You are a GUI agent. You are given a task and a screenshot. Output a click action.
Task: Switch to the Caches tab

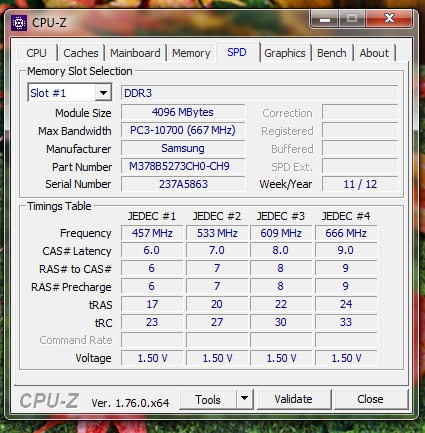coord(81,53)
